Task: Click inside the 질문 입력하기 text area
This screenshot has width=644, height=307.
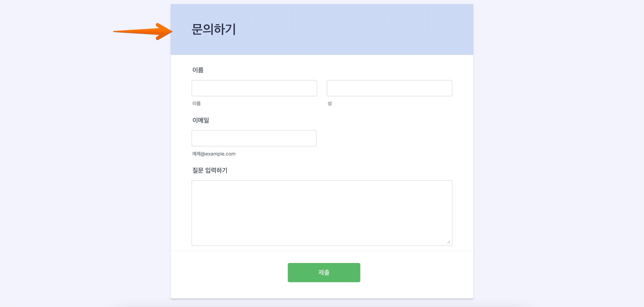Action: [322, 213]
